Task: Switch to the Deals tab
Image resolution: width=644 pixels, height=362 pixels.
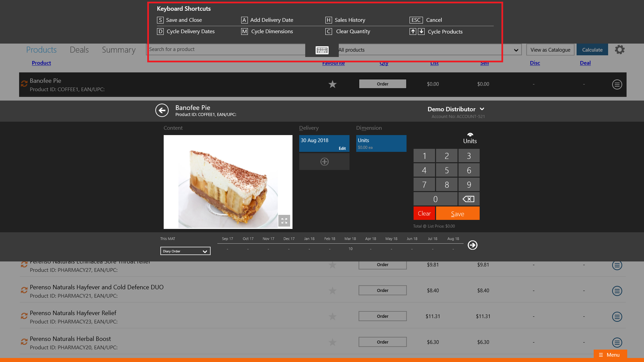Action: pyautogui.click(x=79, y=50)
